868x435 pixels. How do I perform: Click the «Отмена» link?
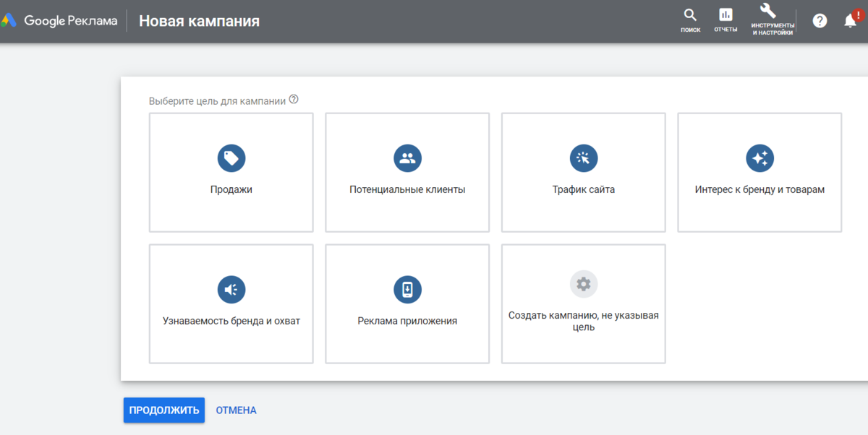[x=236, y=410]
